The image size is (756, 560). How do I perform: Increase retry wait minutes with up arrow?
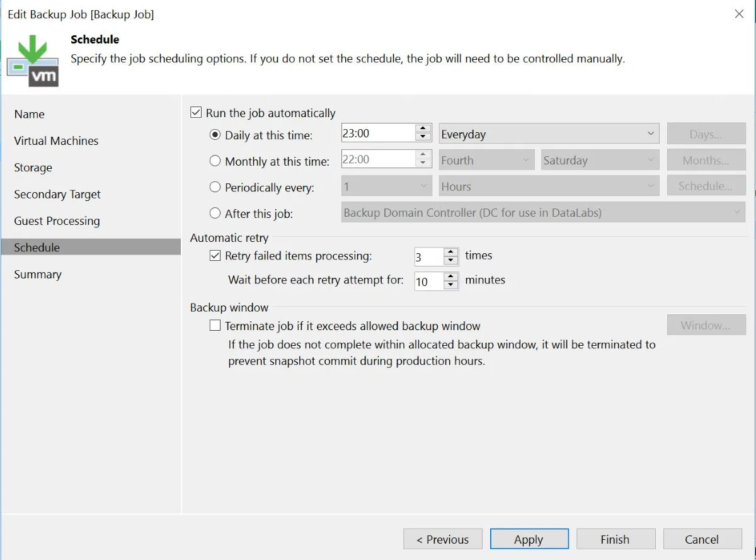[x=450, y=277]
